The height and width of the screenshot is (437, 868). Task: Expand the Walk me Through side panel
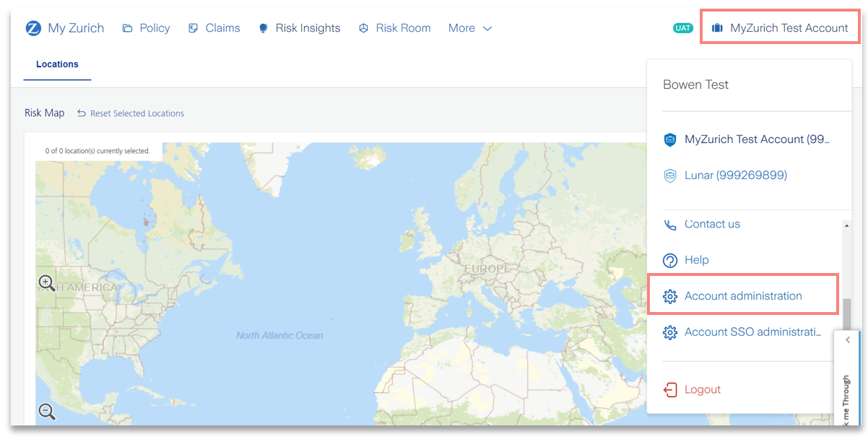[x=847, y=339]
